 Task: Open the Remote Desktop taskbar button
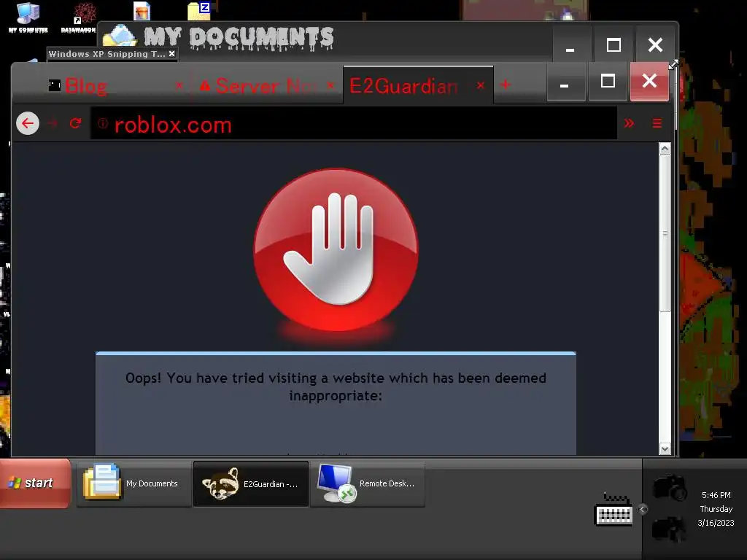coord(368,484)
